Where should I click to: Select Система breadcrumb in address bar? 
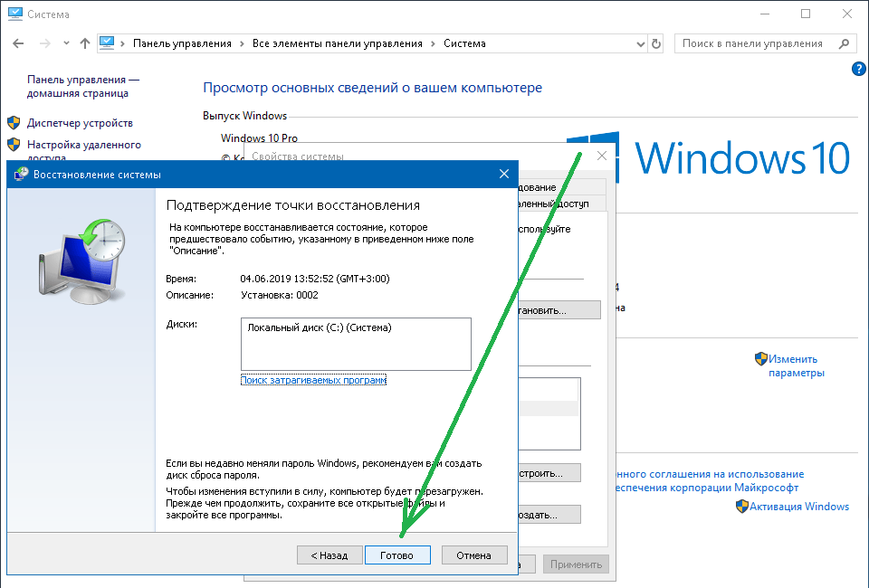point(464,43)
